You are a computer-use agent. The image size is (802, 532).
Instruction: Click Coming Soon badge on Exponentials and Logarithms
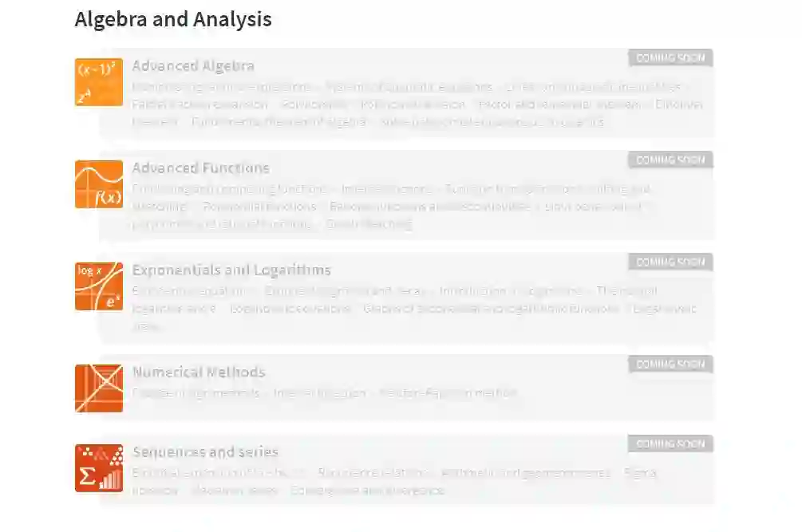coord(670,262)
